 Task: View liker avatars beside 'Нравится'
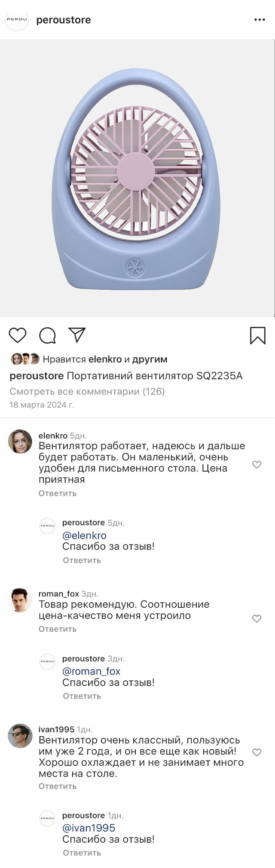pyautogui.click(x=25, y=359)
